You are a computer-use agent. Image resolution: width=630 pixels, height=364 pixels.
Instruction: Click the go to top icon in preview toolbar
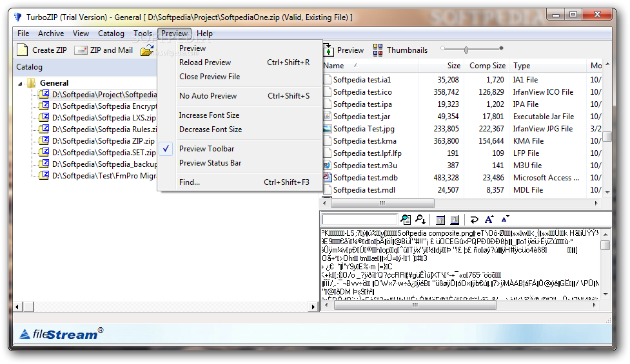440,220
